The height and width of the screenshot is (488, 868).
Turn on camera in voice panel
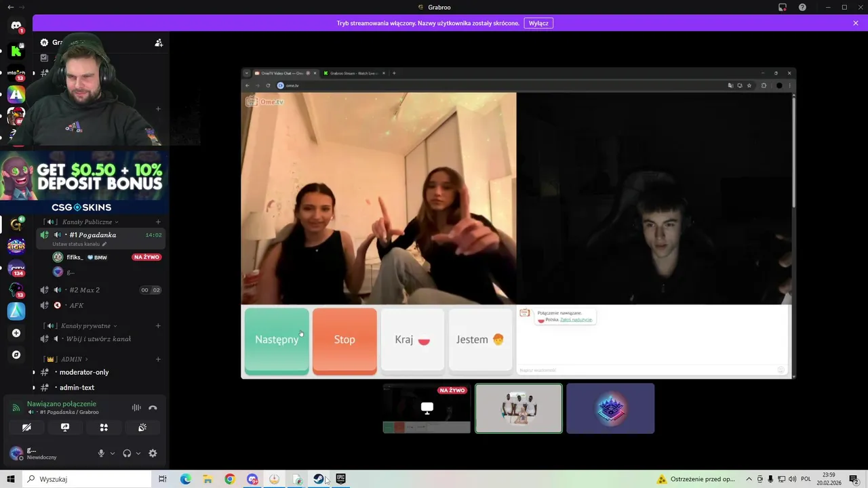pos(26,428)
